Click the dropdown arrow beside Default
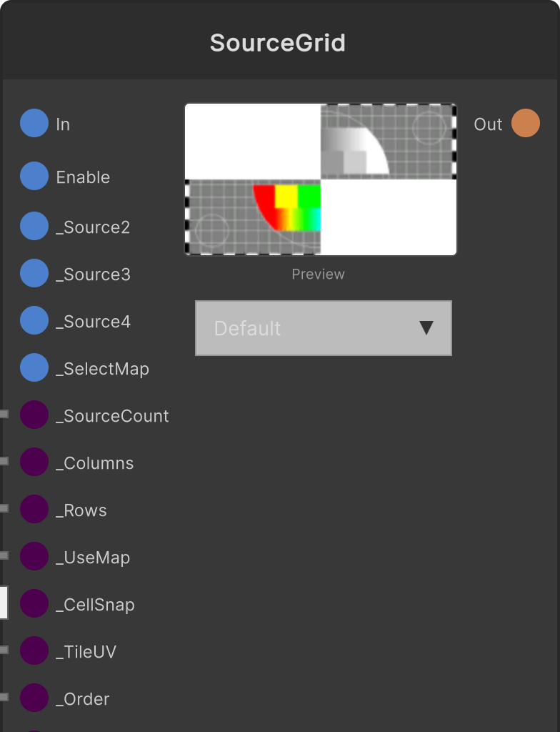 click(426, 327)
